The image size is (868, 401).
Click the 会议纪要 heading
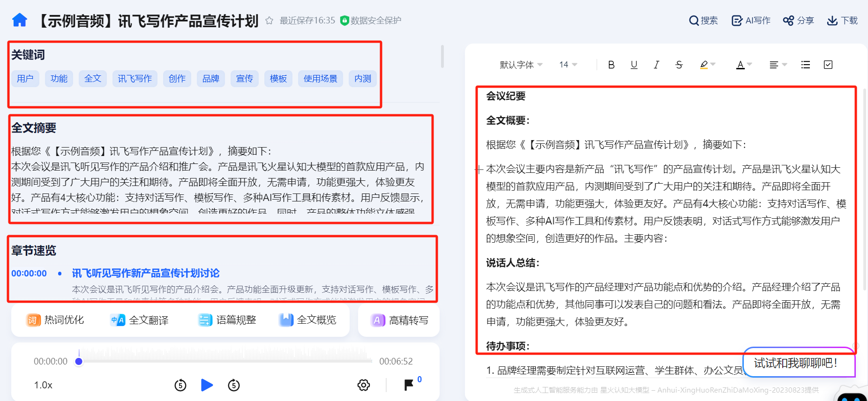tap(506, 96)
